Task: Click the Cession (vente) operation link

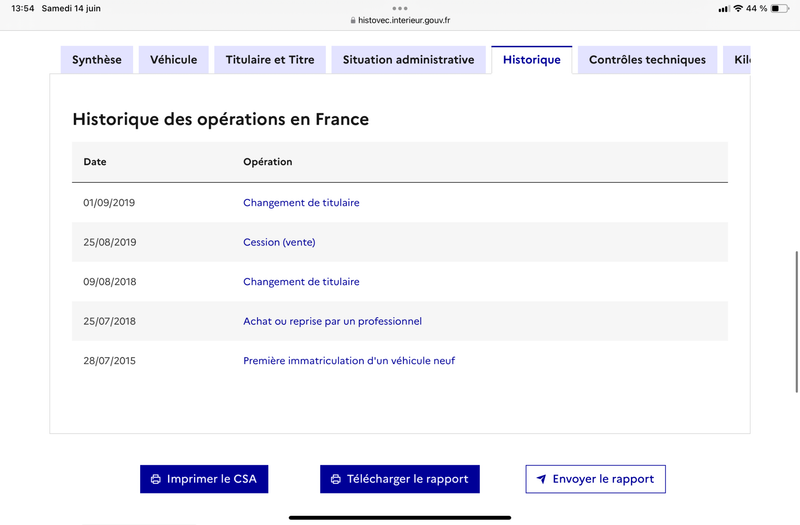Action: click(x=279, y=242)
